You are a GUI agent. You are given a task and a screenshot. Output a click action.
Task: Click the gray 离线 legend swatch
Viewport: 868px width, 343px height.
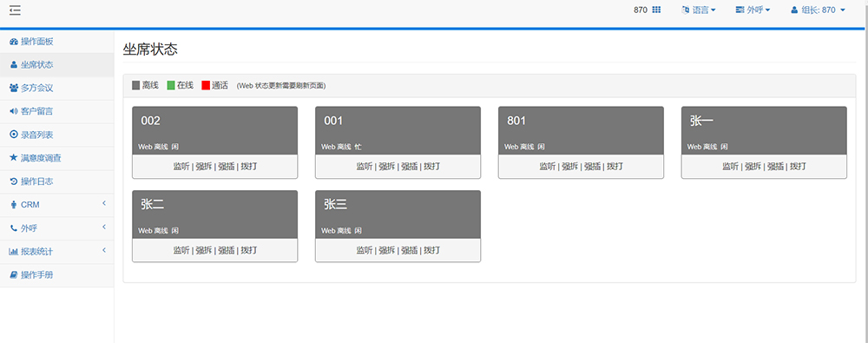(136, 85)
